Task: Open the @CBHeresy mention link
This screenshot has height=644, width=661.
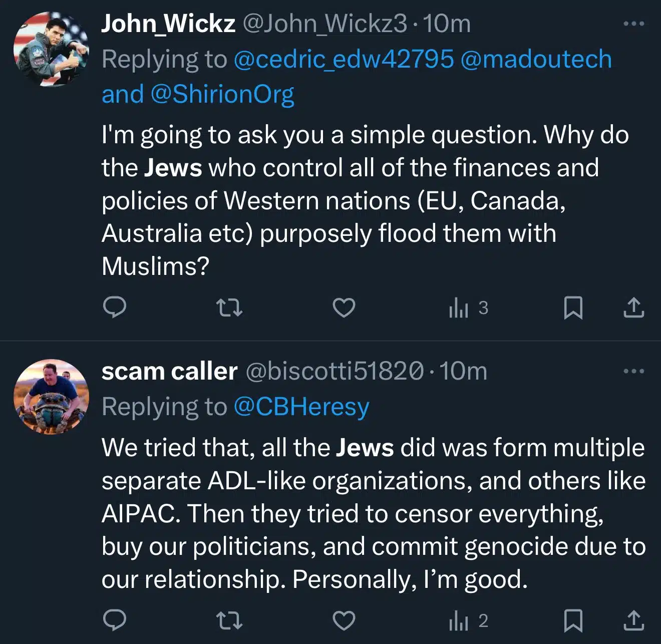Action: pos(301,407)
